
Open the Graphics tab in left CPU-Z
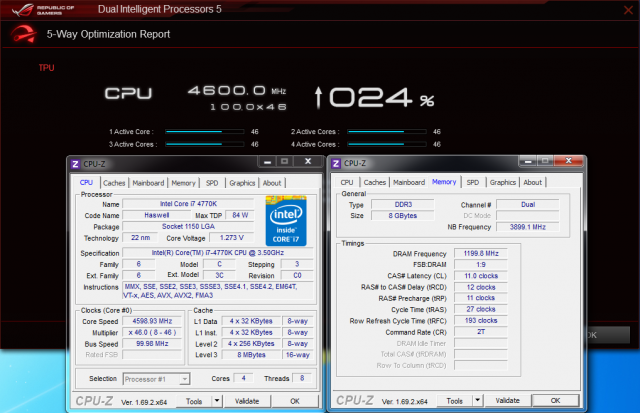coord(242,183)
